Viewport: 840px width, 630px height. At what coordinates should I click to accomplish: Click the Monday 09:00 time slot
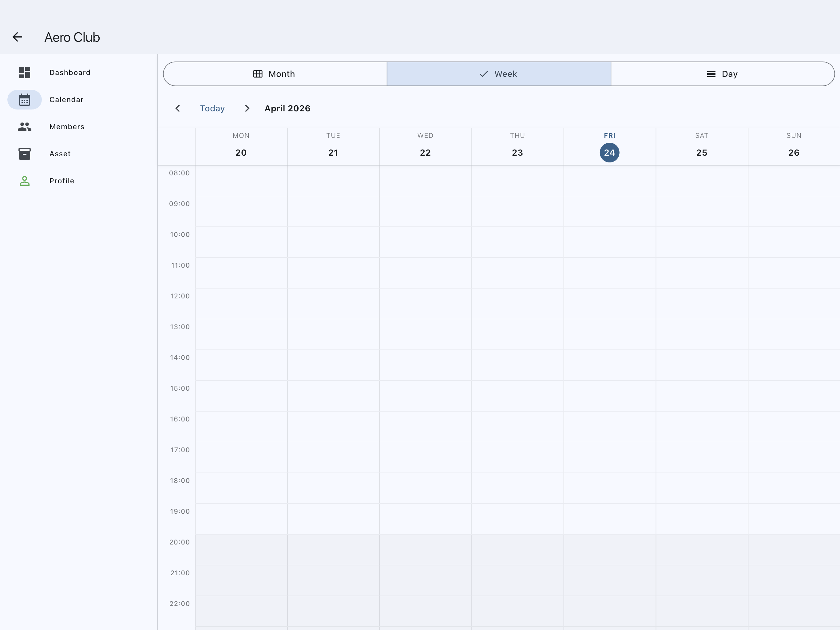241,211
